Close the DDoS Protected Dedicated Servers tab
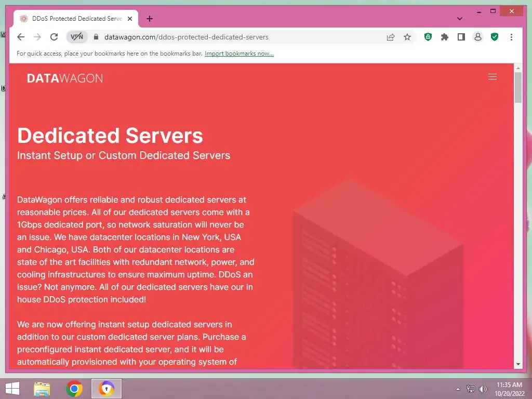Screen dimensions: 532x399 click(x=129, y=19)
